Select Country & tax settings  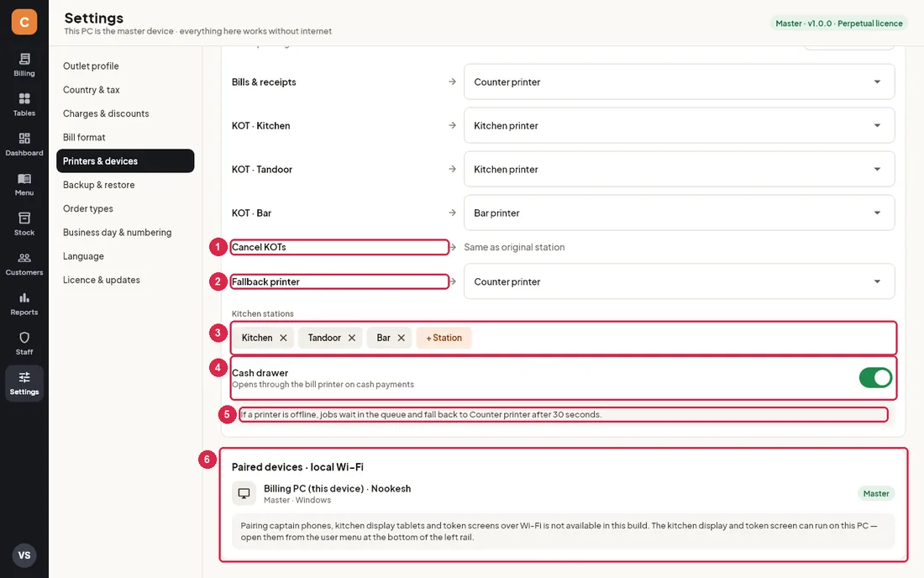pyautogui.click(x=125, y=90)
